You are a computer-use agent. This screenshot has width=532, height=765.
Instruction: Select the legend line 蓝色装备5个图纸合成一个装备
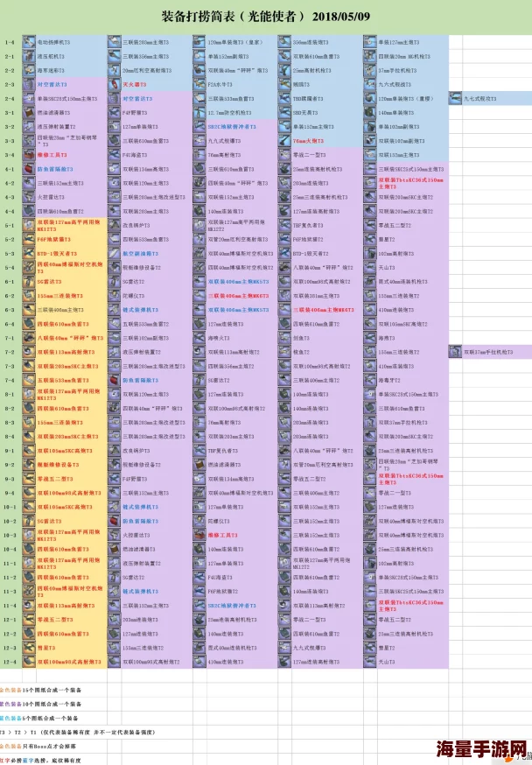click(x=39, y=718)
